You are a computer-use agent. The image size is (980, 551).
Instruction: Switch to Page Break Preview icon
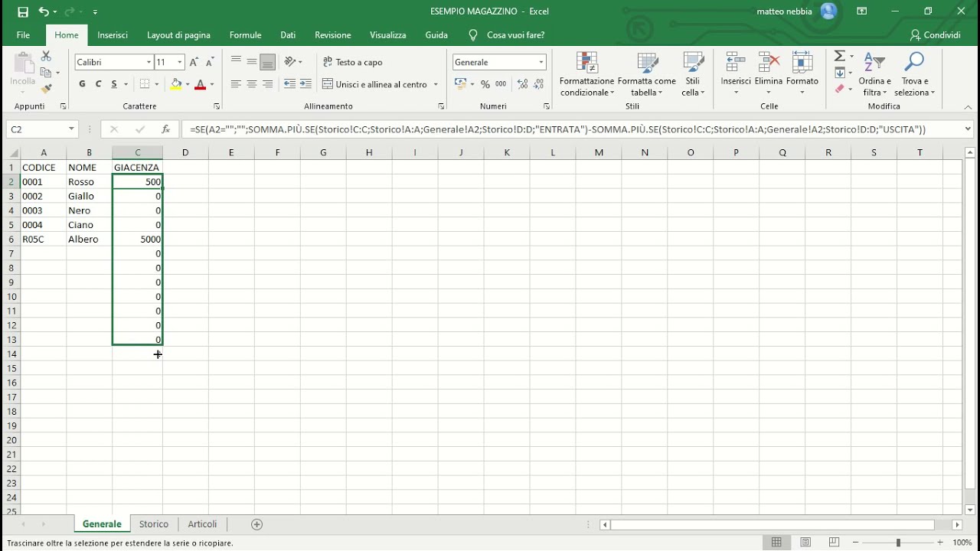click(834, 543)
